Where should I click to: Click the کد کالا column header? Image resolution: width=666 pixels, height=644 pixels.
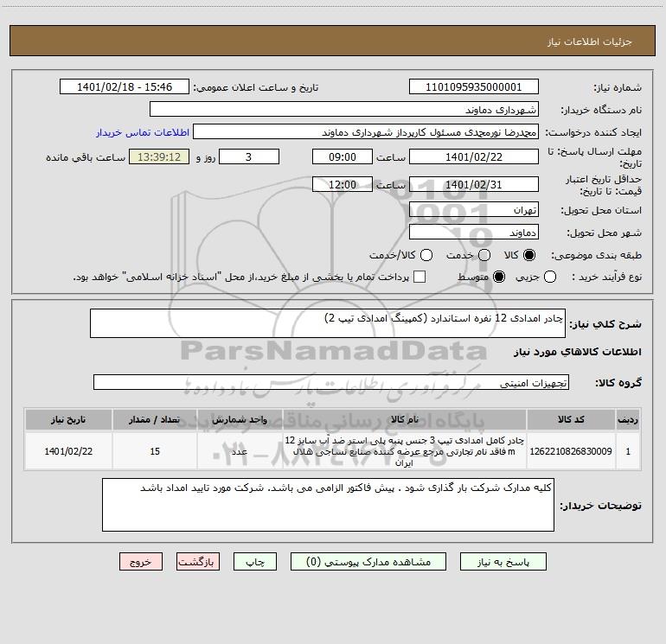(571, 419)
